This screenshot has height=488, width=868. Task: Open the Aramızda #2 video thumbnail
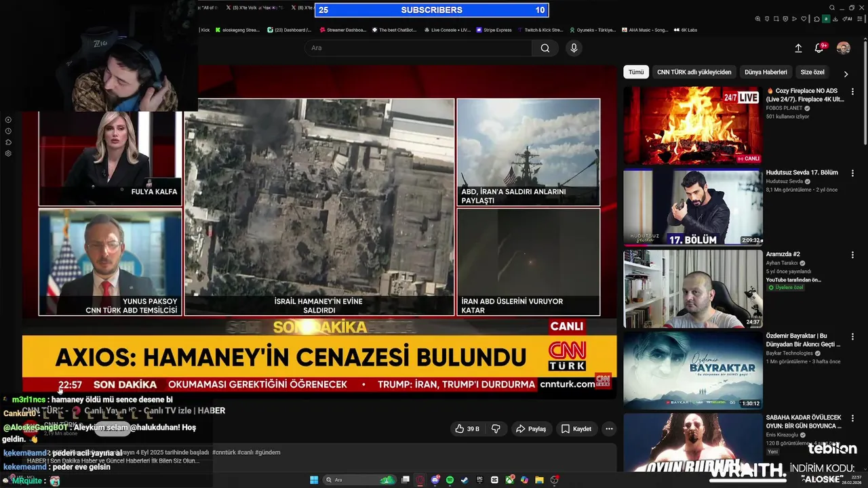(693, 289)
